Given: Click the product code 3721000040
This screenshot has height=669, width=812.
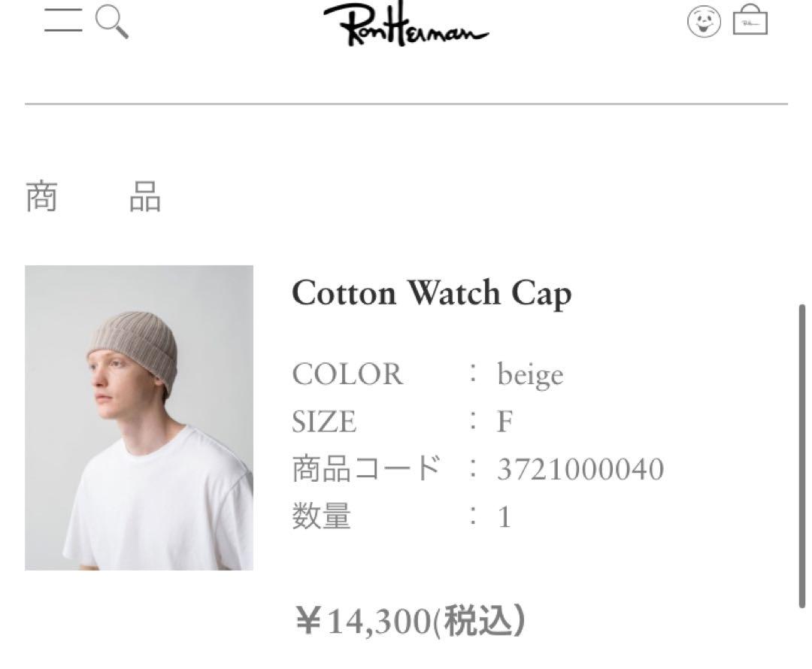Looking at the screenshot, I should coord(580,469).
